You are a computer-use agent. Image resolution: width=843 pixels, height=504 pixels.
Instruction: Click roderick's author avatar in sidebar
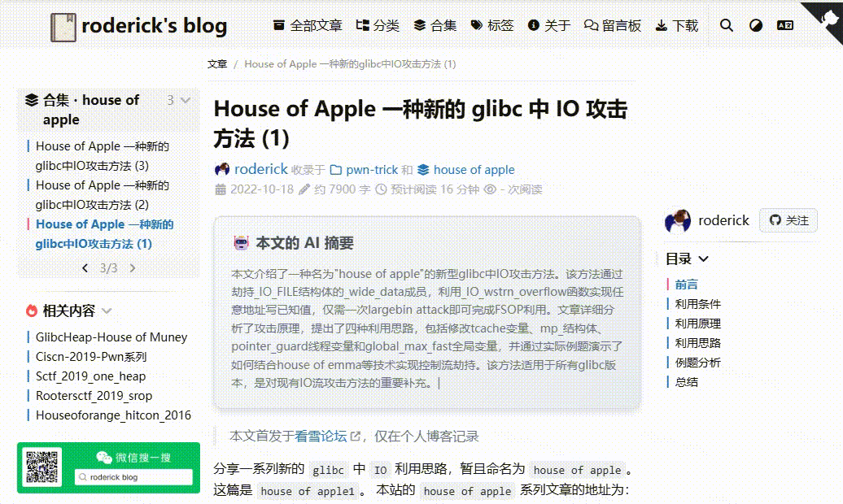[678, 221]
